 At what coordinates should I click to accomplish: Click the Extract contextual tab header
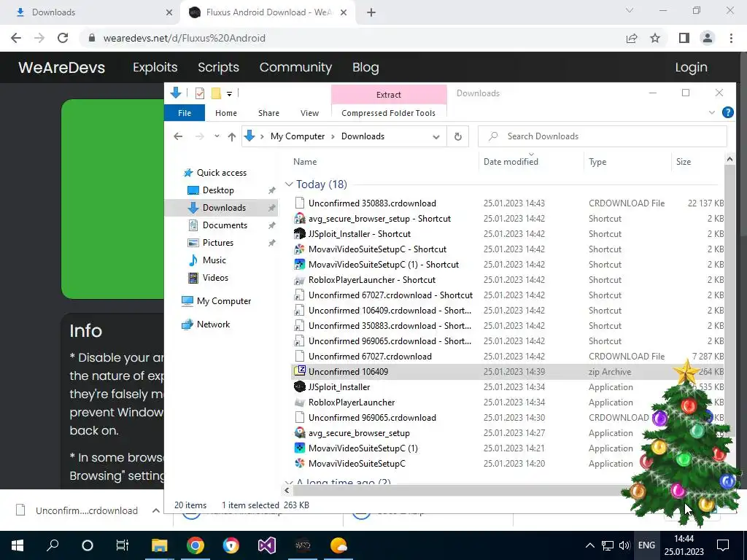coord(389,94)
